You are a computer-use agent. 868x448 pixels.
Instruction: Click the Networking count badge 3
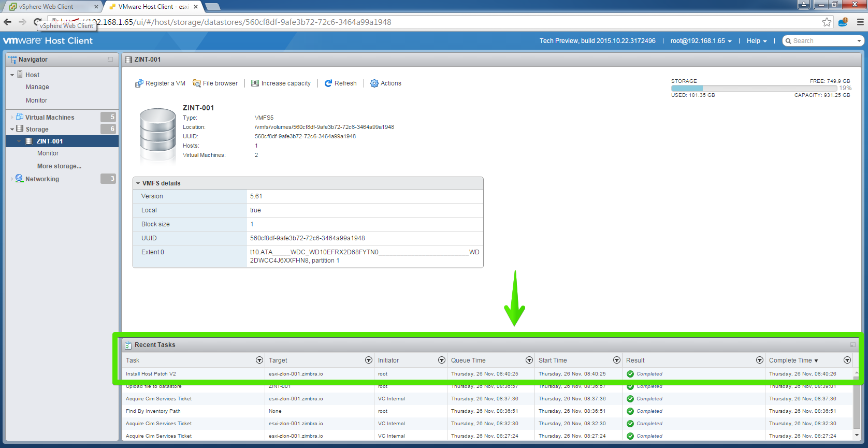click(108, 179)
